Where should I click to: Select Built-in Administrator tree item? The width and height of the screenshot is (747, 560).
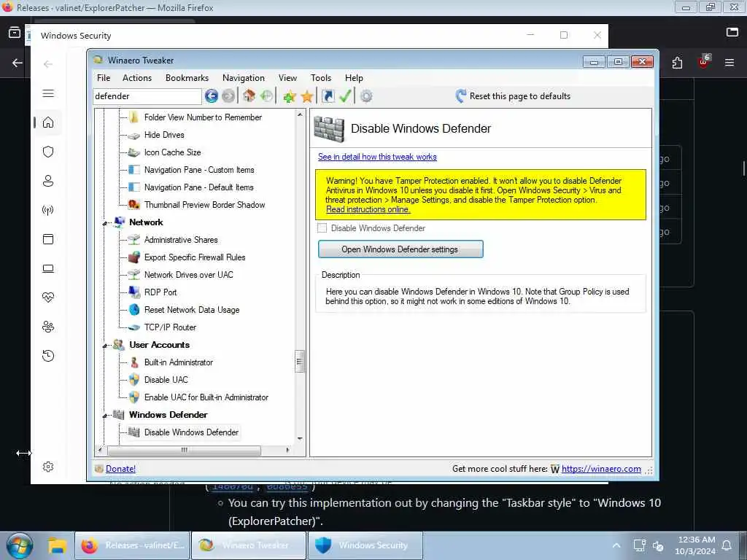(179, 362)
